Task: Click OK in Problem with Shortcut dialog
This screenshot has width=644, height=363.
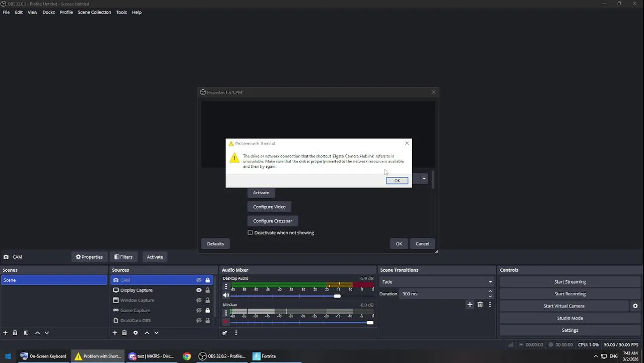Action: click(397, 180)
